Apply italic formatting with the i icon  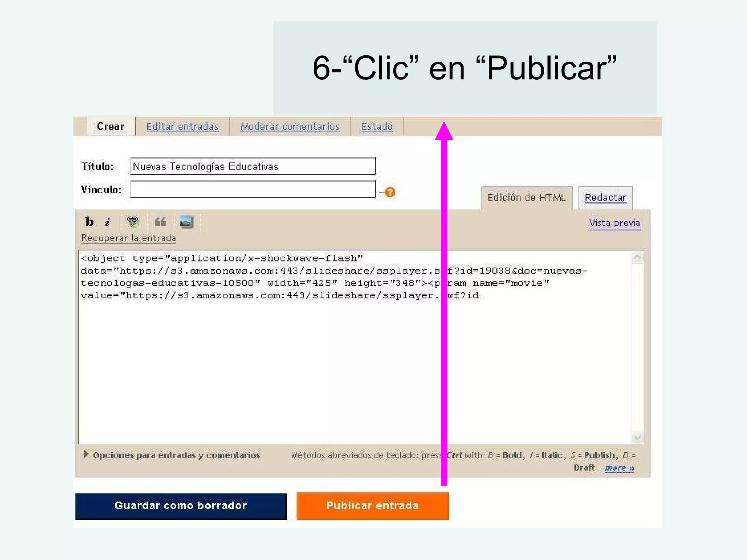pyautogui.click(x=108, y=222)
